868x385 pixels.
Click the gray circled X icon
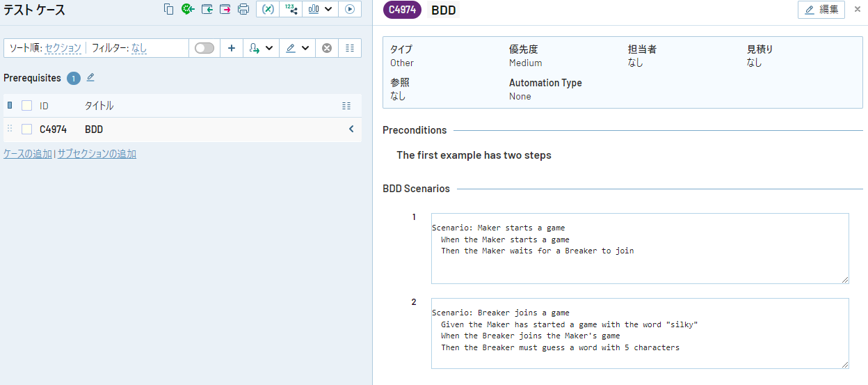click(326, 48)
